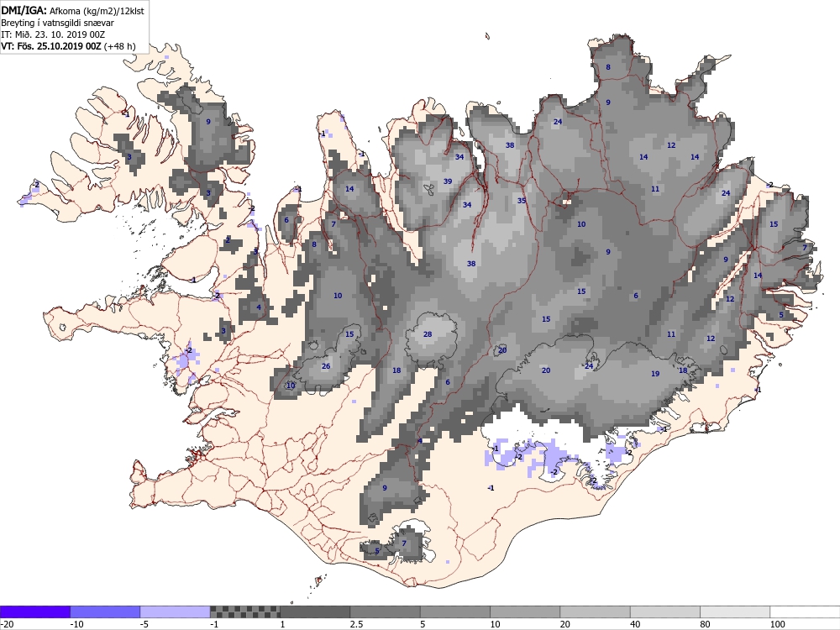
Task: Select the darkest gray 1 to 2.5 legend swatch
Action: click(315, 612)
